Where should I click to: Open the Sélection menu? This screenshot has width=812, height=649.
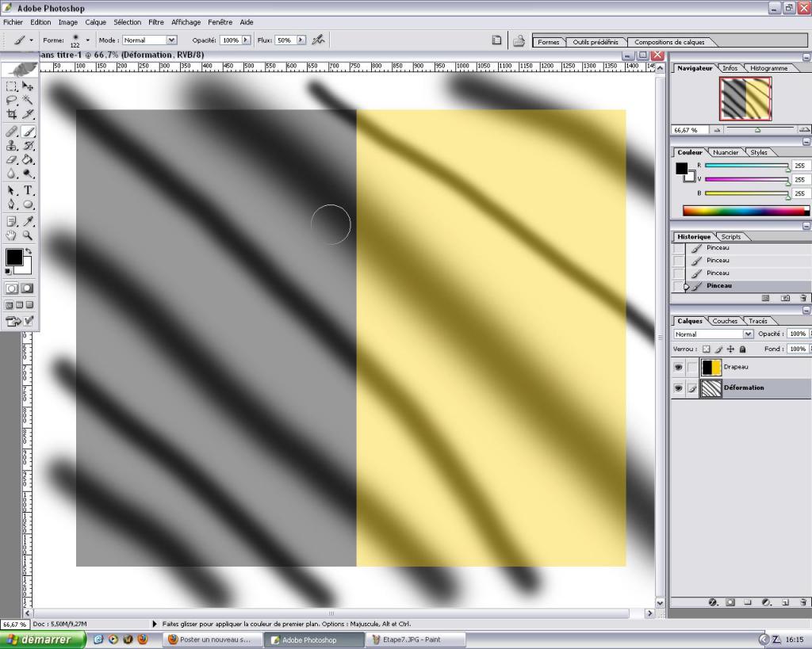[128, 22]
